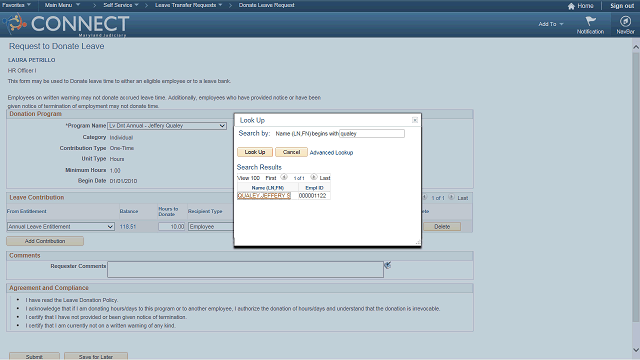Open the NavBar compass icon
The image size is (640, 360).
(625, 21)
